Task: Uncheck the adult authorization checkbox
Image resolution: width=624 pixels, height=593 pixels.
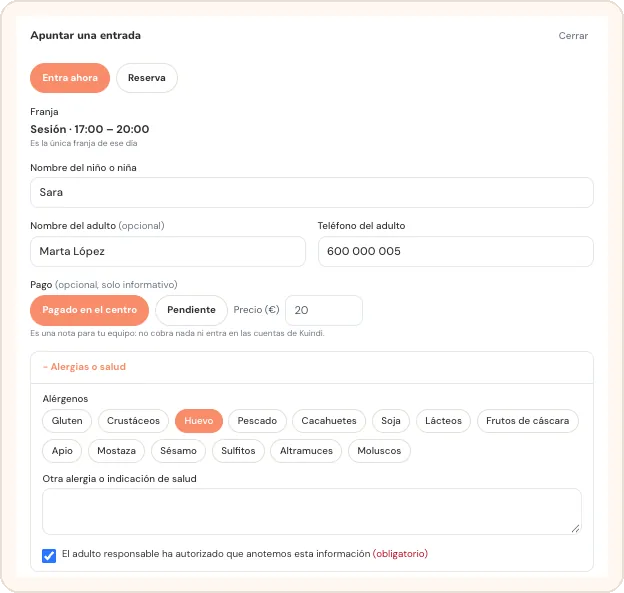Action: pyautogui.click(x=49, y=556)
